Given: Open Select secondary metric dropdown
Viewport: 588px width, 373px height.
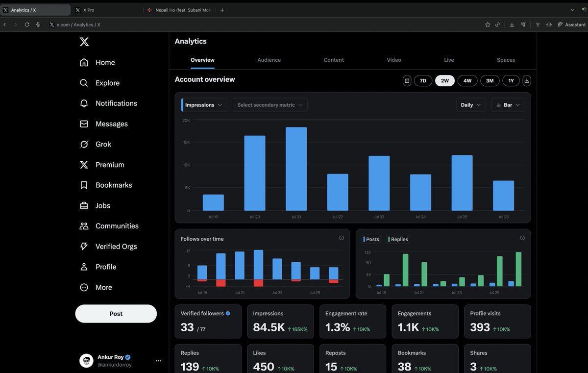Looking at the screenshot, I should pyautogui.click(x=270, y=105).
